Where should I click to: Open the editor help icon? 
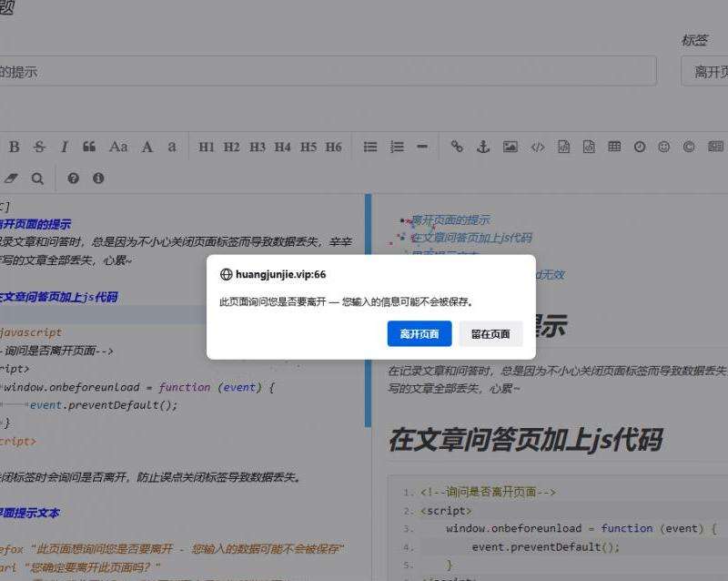pyautogui.click(x=73, y=178)
